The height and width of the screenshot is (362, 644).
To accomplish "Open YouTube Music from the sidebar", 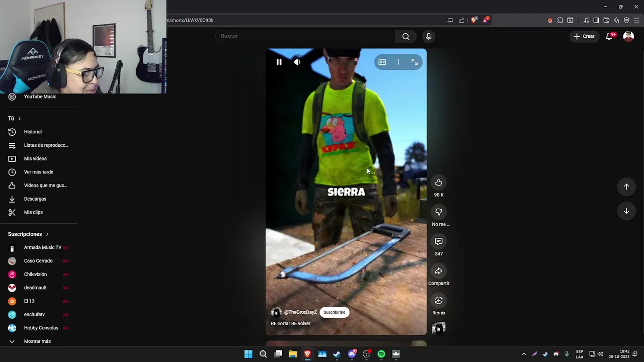I will click(39, 97).
